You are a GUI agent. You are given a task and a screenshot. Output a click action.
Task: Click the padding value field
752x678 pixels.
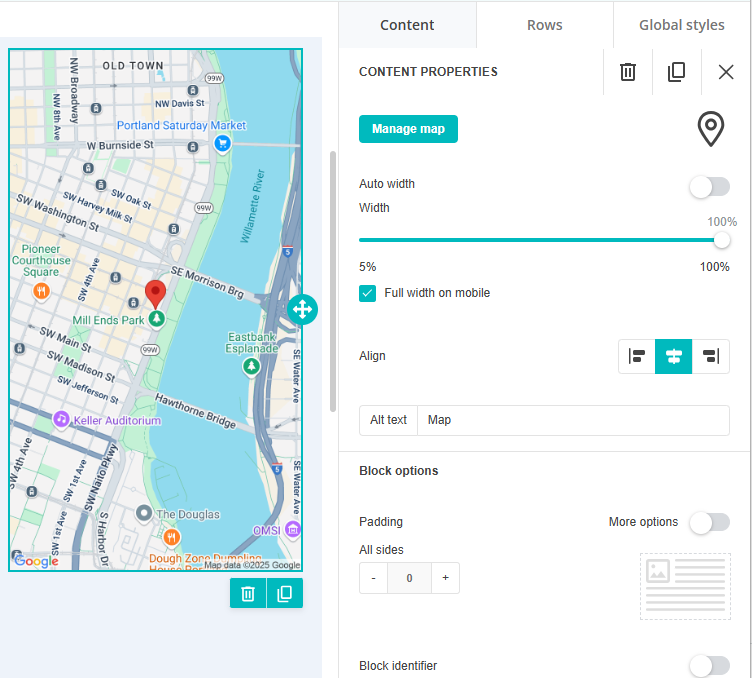coord(410,578)
